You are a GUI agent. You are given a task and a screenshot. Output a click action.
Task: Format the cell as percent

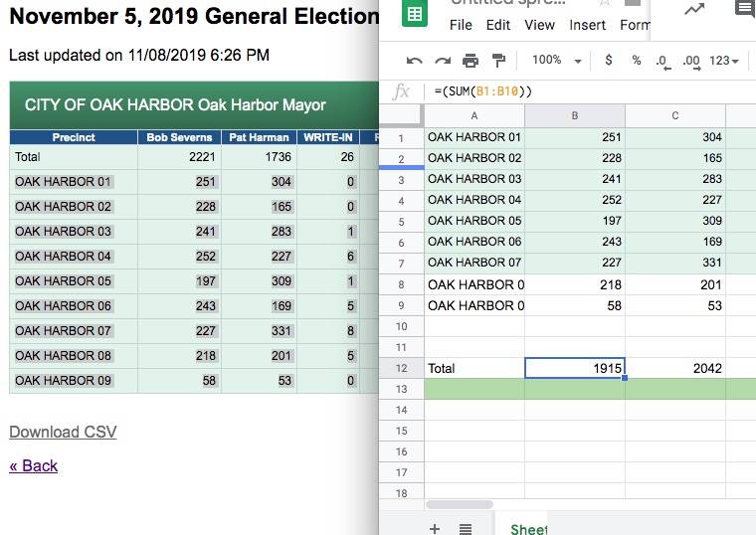click(637, 61)
